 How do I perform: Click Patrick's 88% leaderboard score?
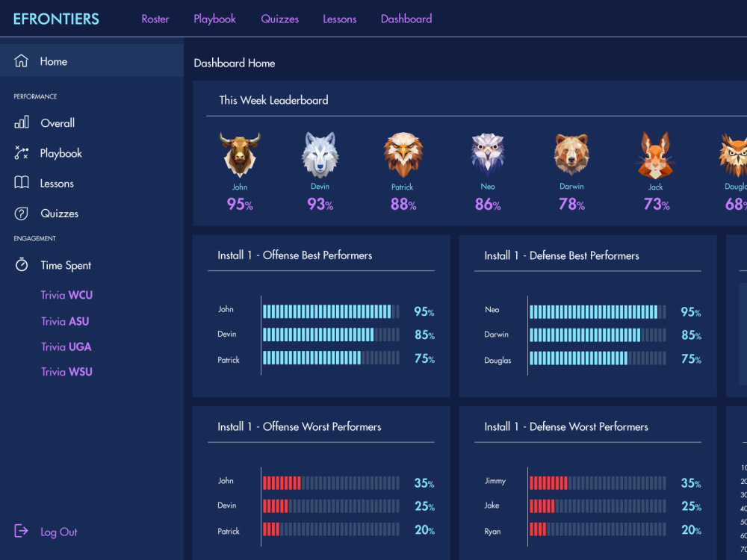point(403,205)
